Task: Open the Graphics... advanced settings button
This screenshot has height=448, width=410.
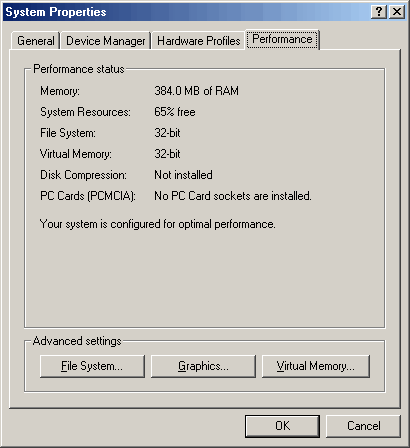Action: coord(203,366)
